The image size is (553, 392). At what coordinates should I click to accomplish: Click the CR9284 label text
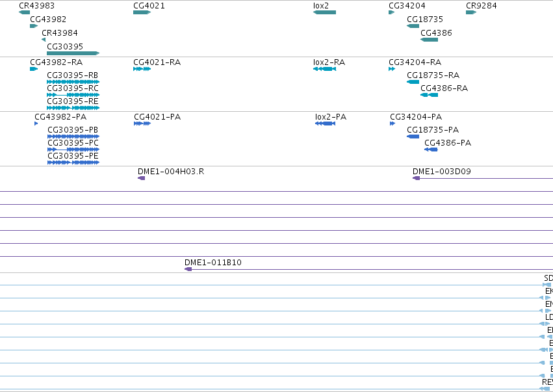pos(482,6)
